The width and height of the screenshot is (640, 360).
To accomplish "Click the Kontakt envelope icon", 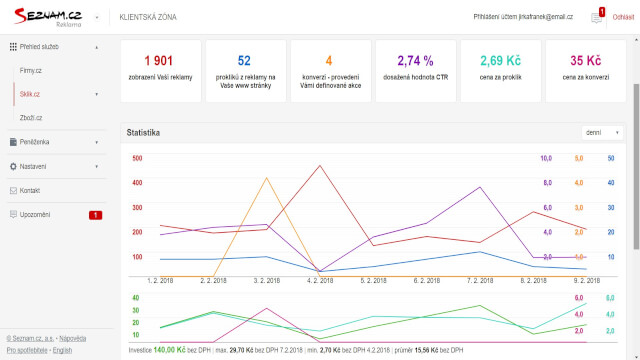I will [x=13, y=191].
